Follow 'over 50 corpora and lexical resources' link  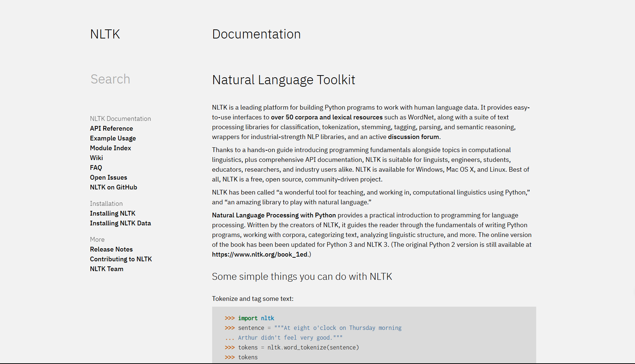click(x=327, y=117)
